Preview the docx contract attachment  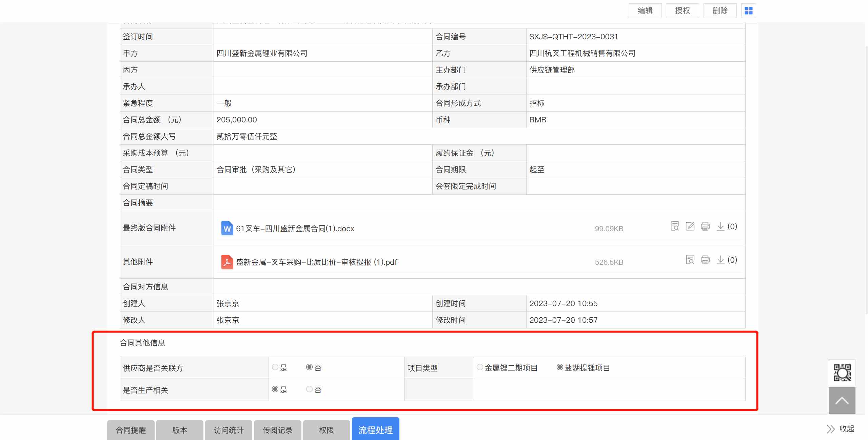tap(675, 226)
